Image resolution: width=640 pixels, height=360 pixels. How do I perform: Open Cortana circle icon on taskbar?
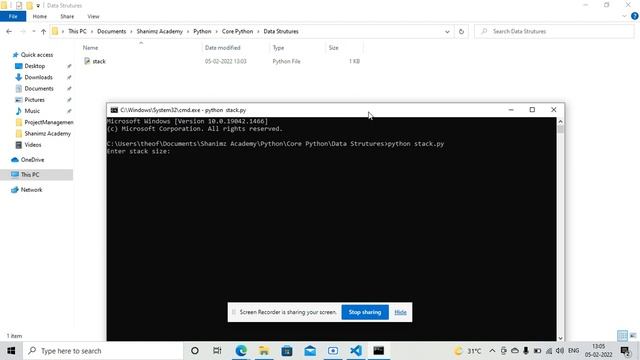pyautogui.click(x=195, y=351)
